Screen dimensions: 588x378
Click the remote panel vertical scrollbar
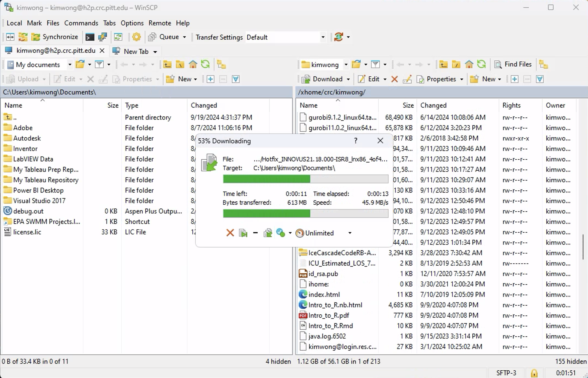(x=583, y=246)
